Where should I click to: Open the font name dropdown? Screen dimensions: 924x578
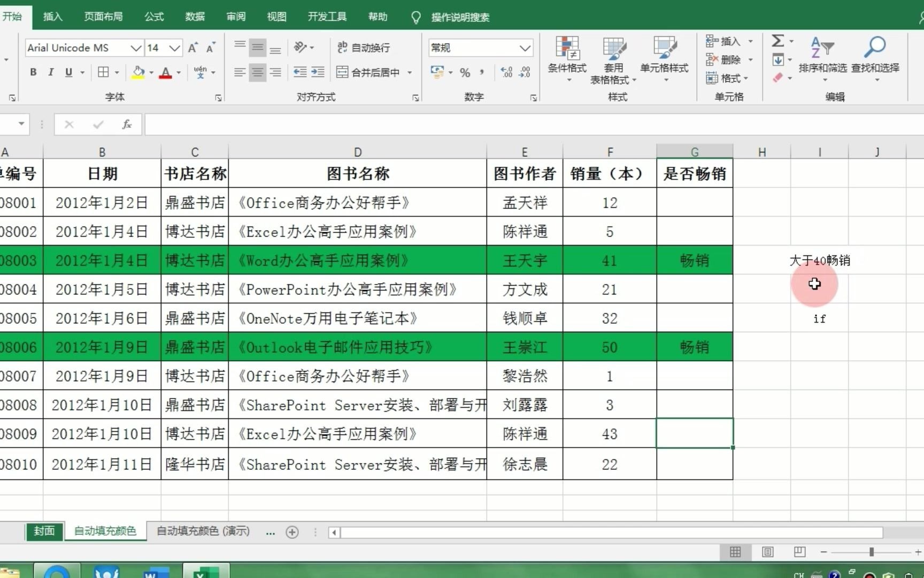tap(136, 48)
